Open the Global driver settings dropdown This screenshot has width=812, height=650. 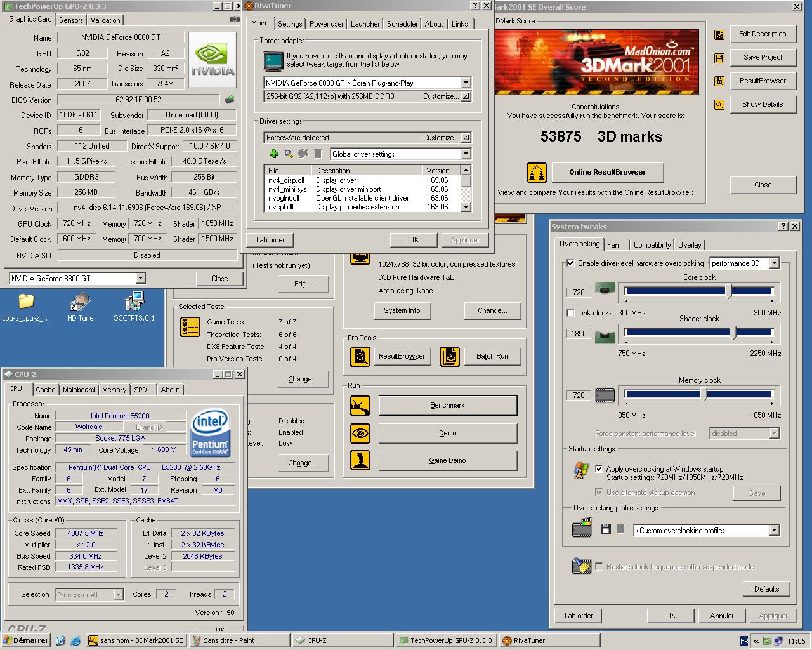tap(466, 154)
